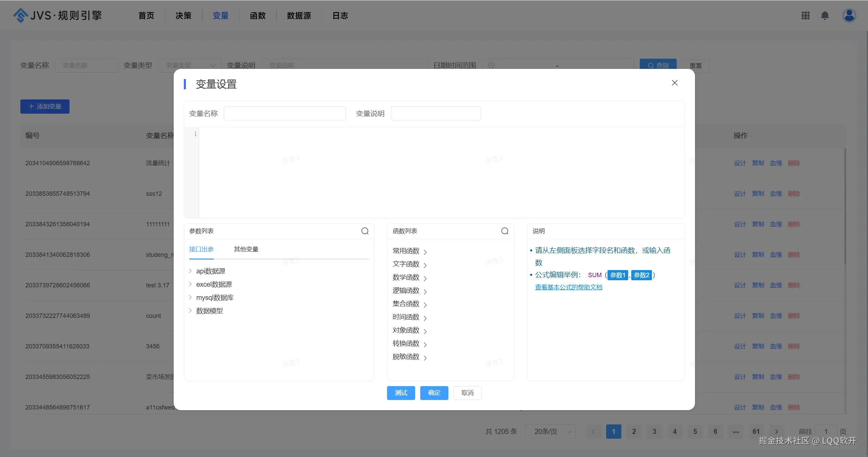Click the JVS 规则引擎 logo
This screenshot has width=868, height=457.
[x=58, y=16]
